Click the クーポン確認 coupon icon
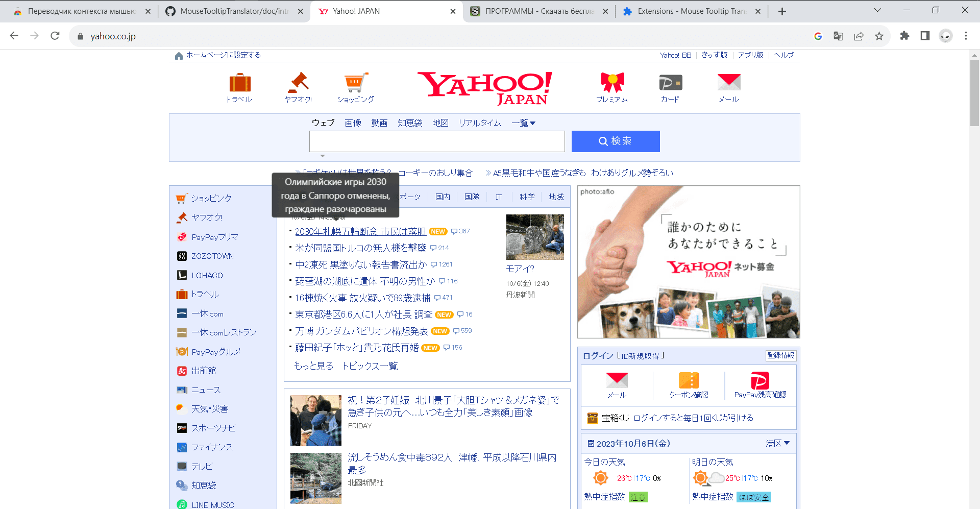This screenshot has width=980, height=509. (x=689, y=380)
